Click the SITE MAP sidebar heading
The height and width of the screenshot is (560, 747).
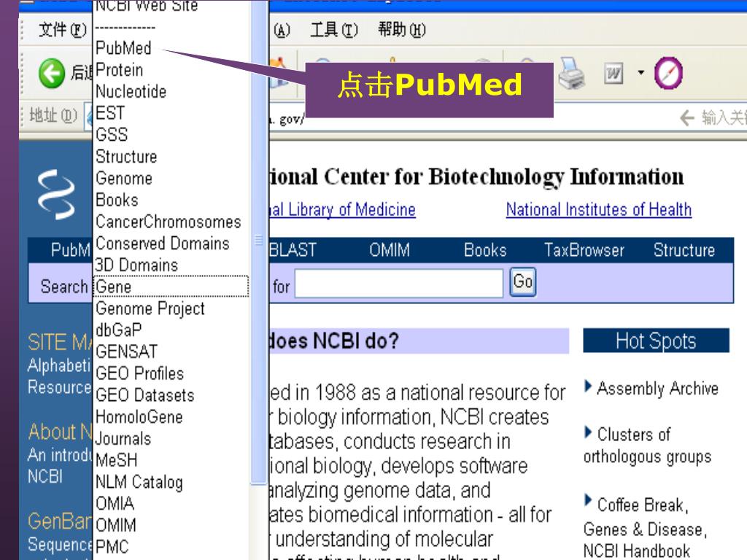pyautogui.click(x=60, y=343)
